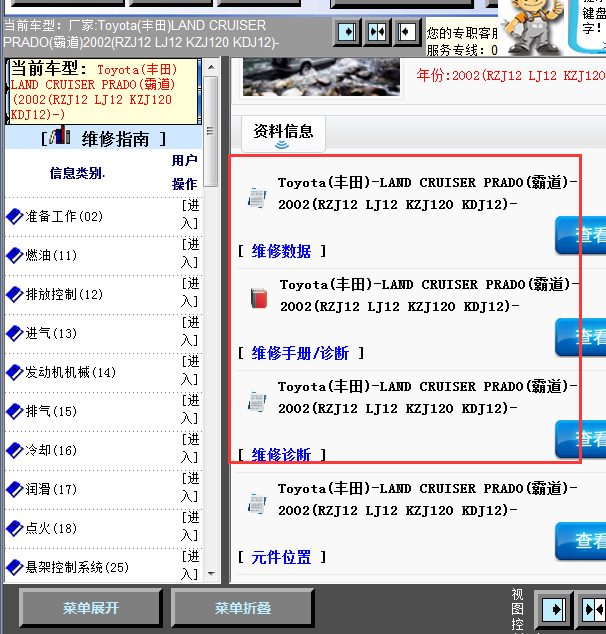
Task: Click the book icon beside 悬架控制系统(25)
Action: click(x=15, y=567)
